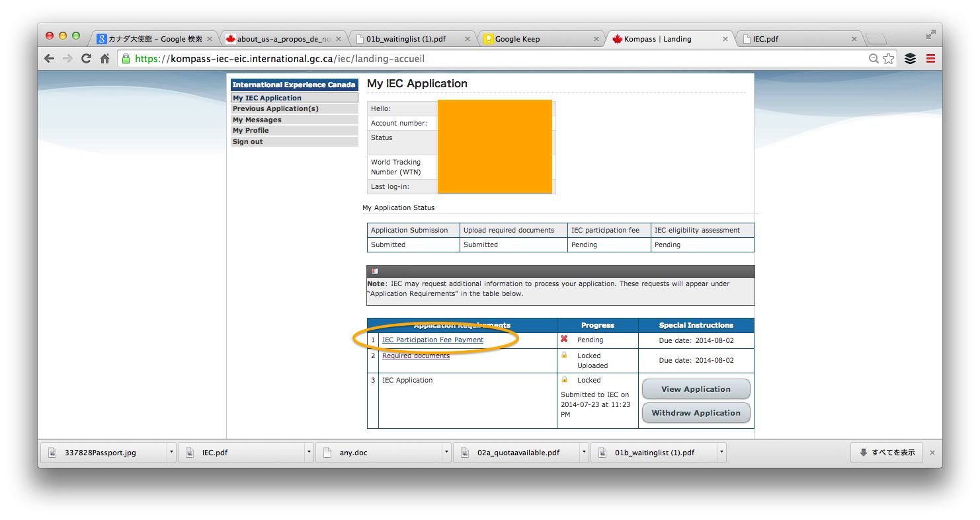Open the Required documents link
The width and height of the screenshot is (980, 520).
tap(415, 356)
